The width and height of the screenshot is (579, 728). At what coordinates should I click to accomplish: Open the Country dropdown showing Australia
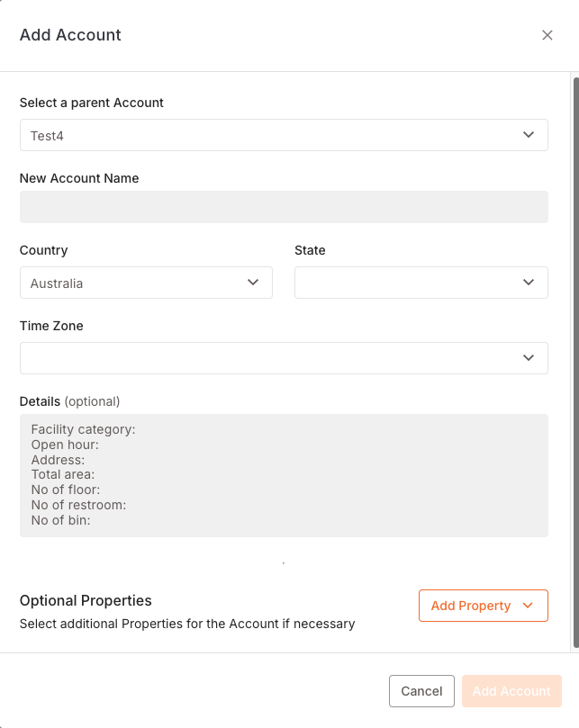tap(135, 283)
